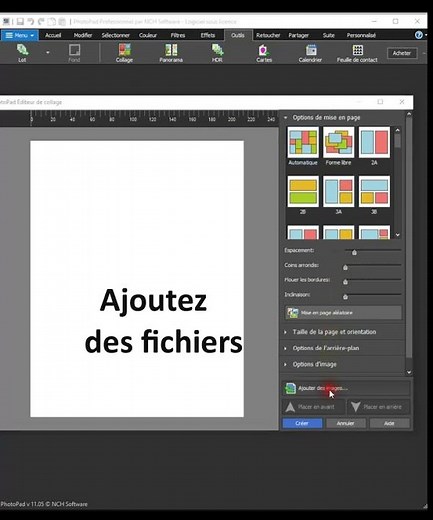Image resolution: width=433 pixels, height=520 pixels.
Task: Open the Sélectionner tab
Action: tap(115, 35)
